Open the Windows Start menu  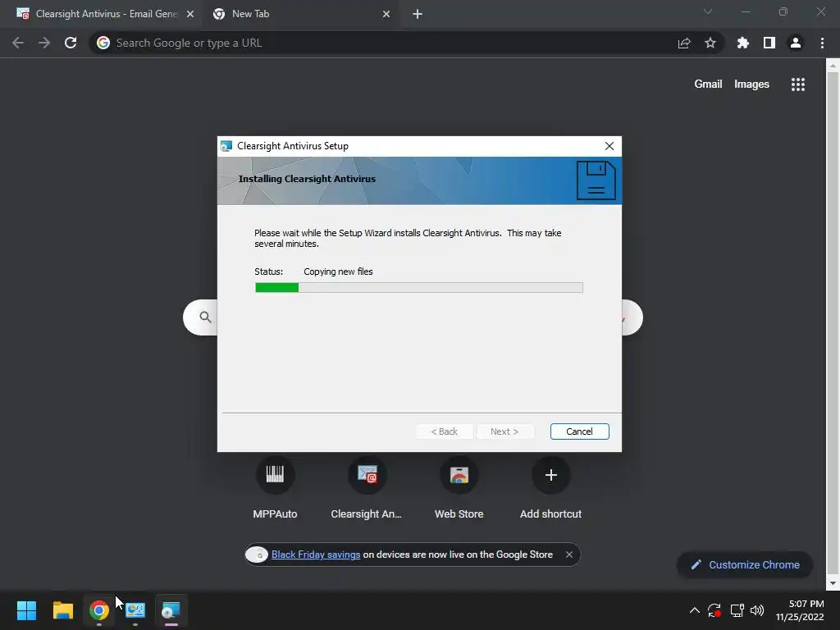pos(26,610)
